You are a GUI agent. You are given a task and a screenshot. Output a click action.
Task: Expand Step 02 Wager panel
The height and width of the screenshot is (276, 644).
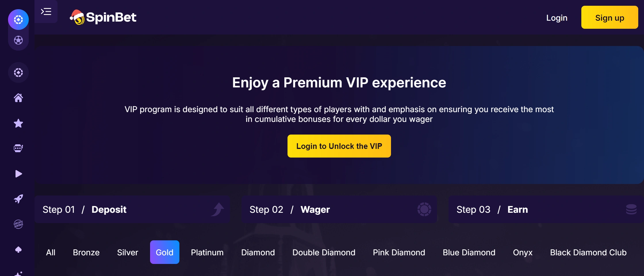(339, 209)
